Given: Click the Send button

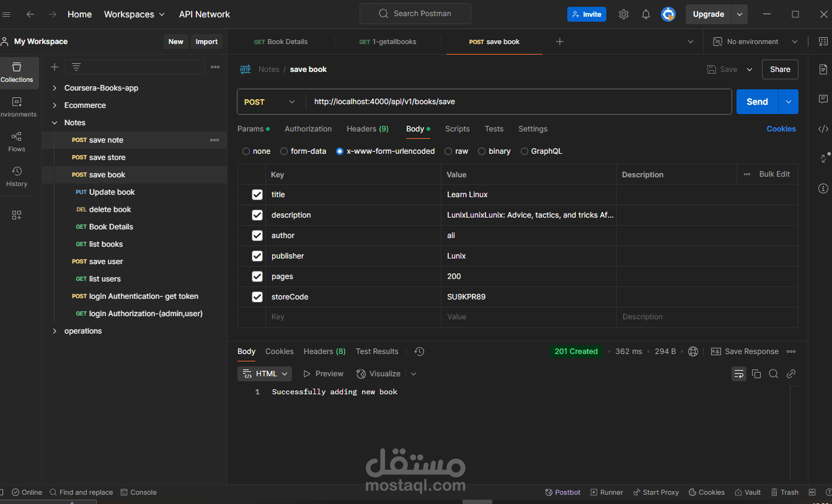Looking at the screenshot, I should pyautogui.click(x=756, y=101).
